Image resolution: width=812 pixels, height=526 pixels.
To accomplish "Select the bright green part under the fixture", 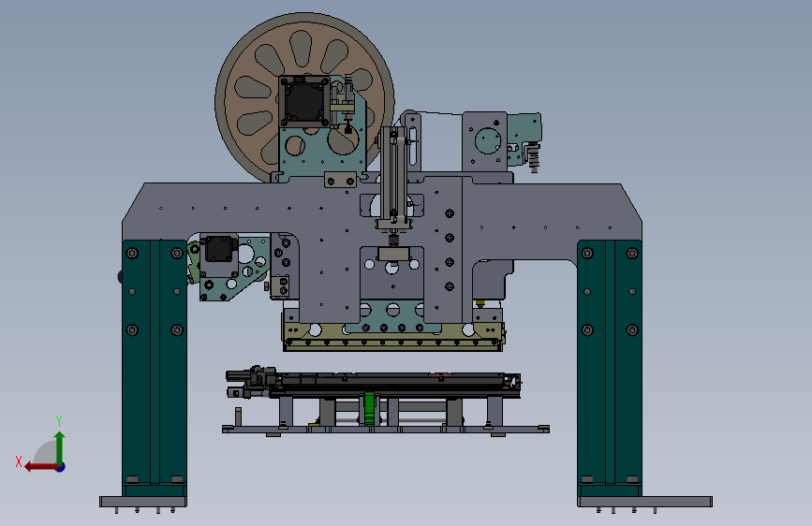I will pyautogui.click(x=369, y=408).
